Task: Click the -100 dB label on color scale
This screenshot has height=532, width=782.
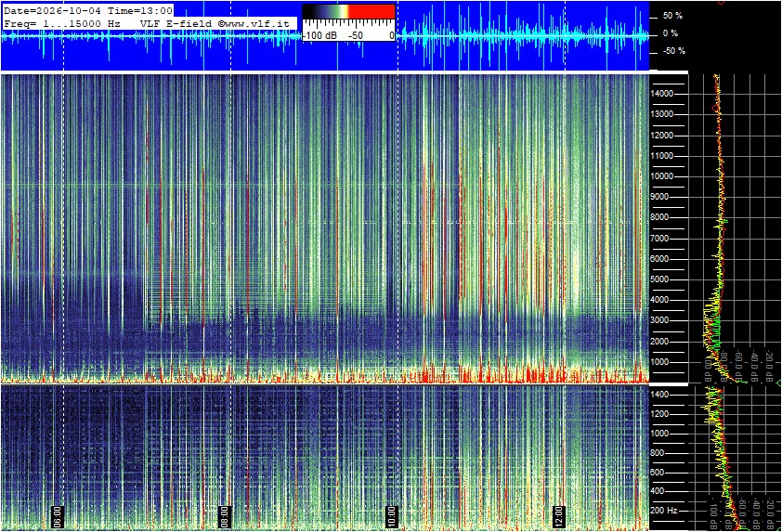Action: click(x=319, y=35)
